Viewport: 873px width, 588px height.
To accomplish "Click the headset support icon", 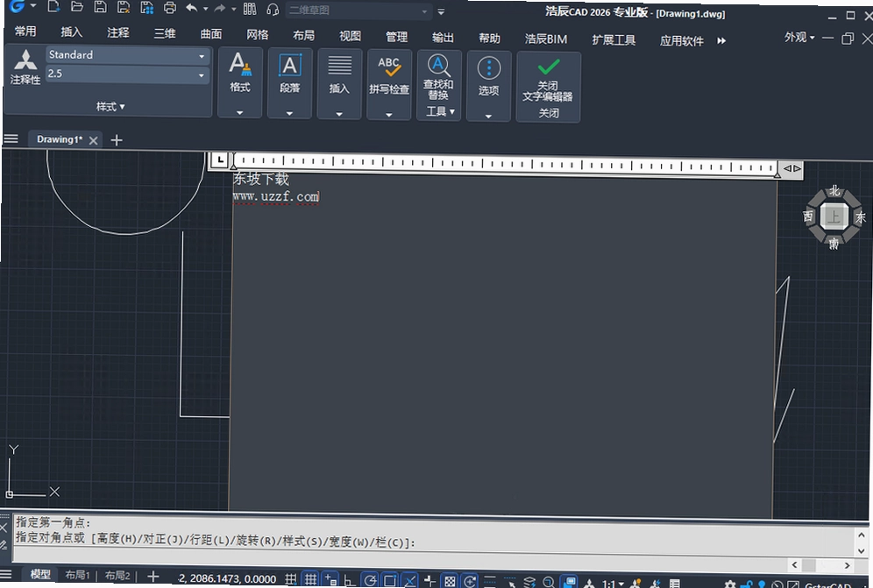I will point(273,10).
